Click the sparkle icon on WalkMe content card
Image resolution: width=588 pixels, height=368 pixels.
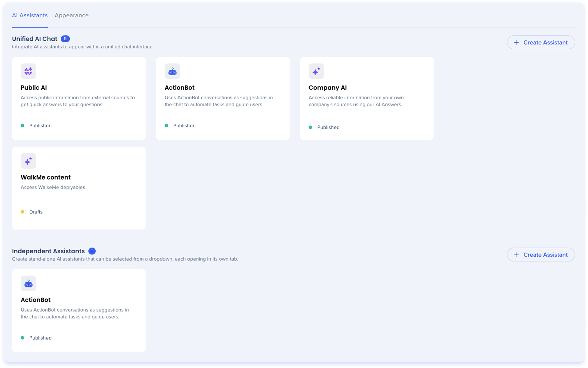[x=28, y=161]
